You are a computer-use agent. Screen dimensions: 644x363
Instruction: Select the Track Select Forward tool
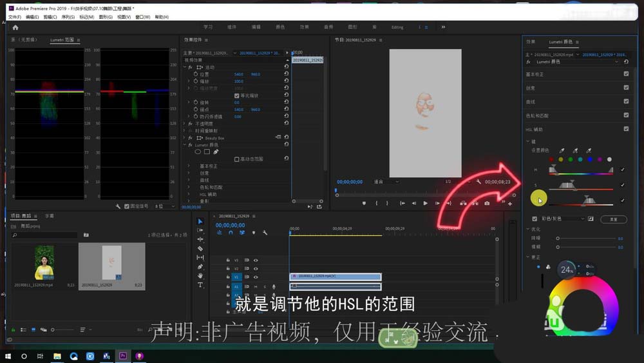point(200,230)
